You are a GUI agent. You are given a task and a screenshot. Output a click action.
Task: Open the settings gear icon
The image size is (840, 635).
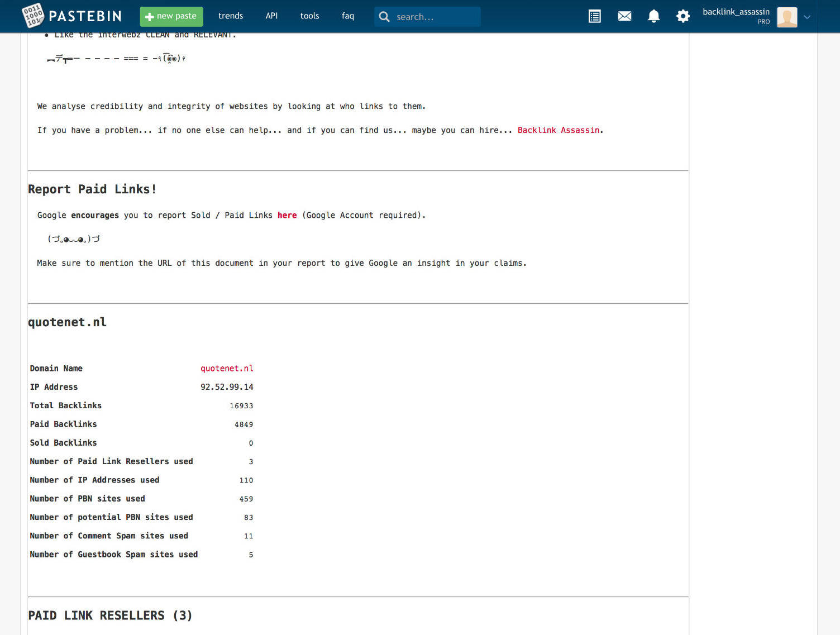pos(683,16)
